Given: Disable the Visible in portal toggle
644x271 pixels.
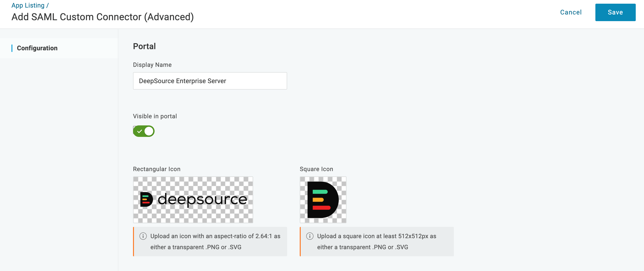Looking at the screenshot, I should click(x=144, y=131).
